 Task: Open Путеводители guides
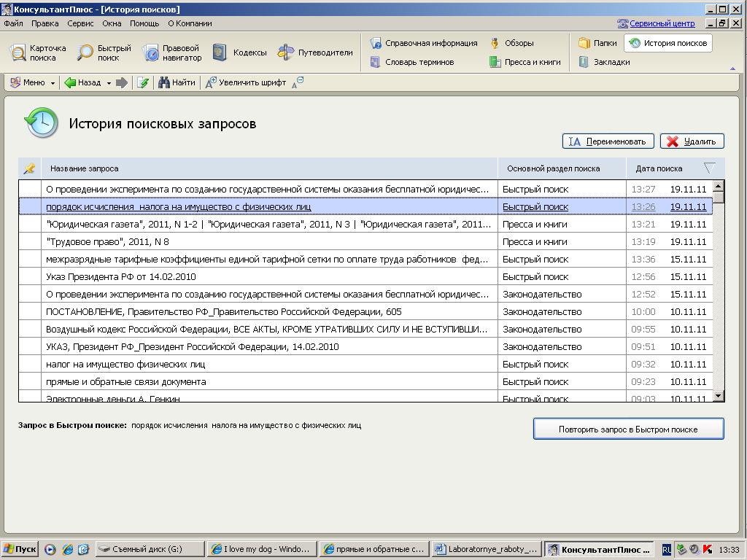[315, 52]
